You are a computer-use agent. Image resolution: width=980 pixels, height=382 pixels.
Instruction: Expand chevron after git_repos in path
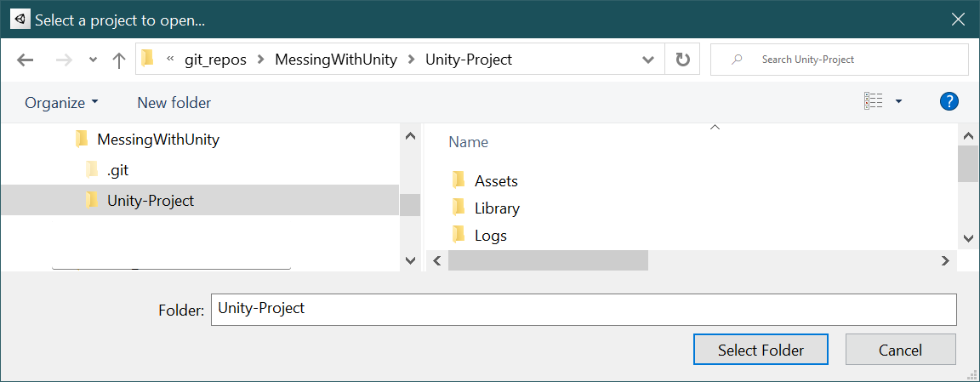[x=260, y=60]
